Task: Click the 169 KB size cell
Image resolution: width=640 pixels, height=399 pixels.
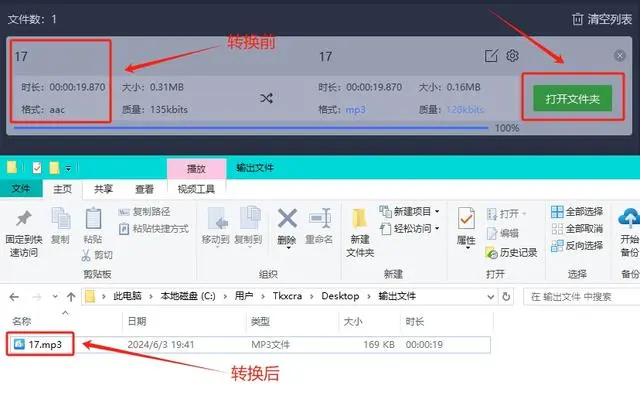Action: [379, 345]
